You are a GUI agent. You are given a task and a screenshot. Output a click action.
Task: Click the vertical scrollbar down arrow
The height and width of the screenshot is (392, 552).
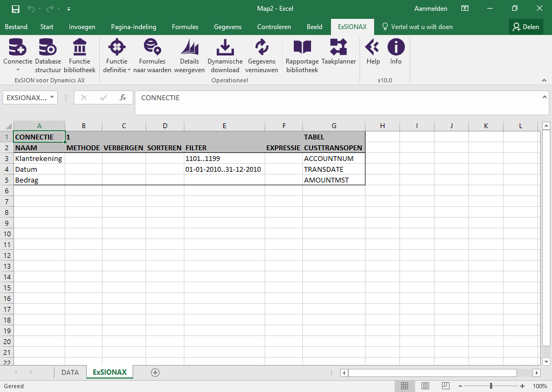tap(546, 361)
